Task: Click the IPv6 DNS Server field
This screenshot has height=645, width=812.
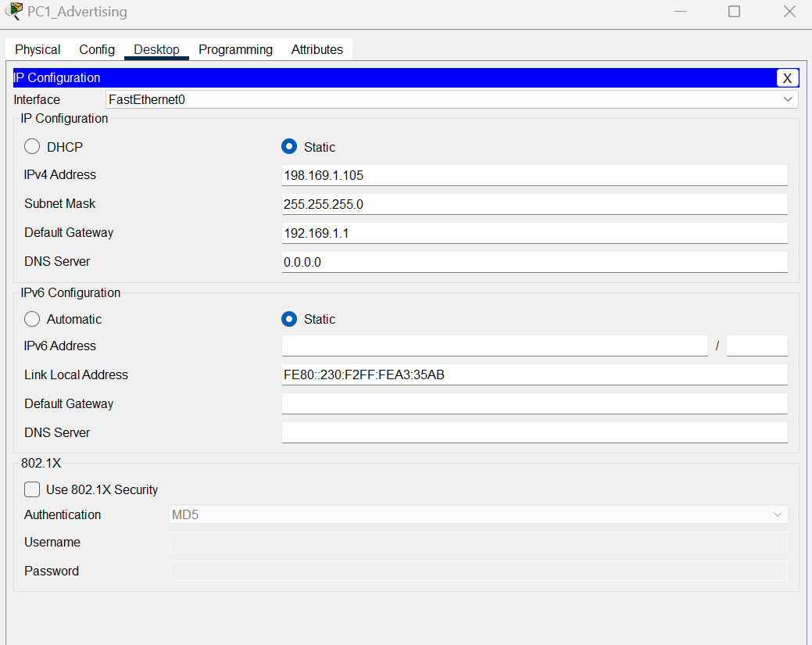Action: (x=535, y=432)
